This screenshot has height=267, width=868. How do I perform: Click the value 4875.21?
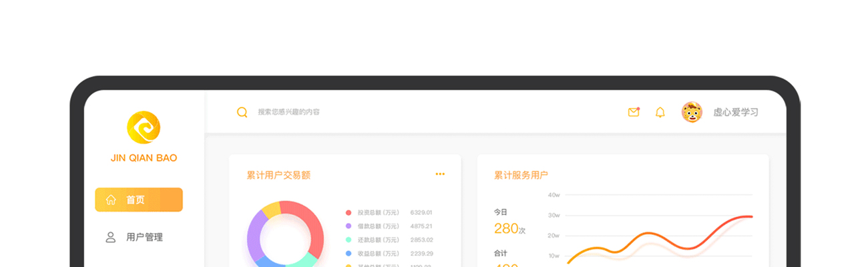[x=421, y=226]
